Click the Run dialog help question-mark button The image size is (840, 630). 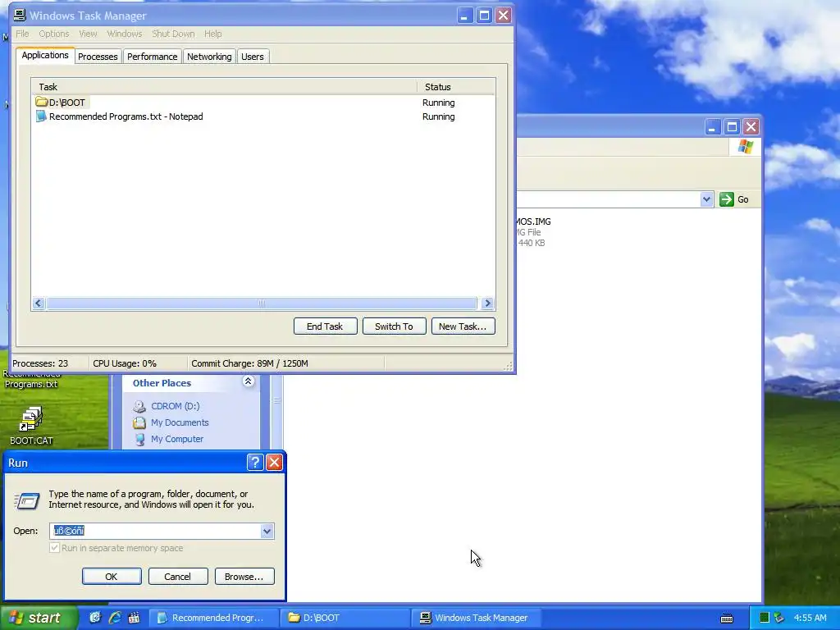(255, 463)
